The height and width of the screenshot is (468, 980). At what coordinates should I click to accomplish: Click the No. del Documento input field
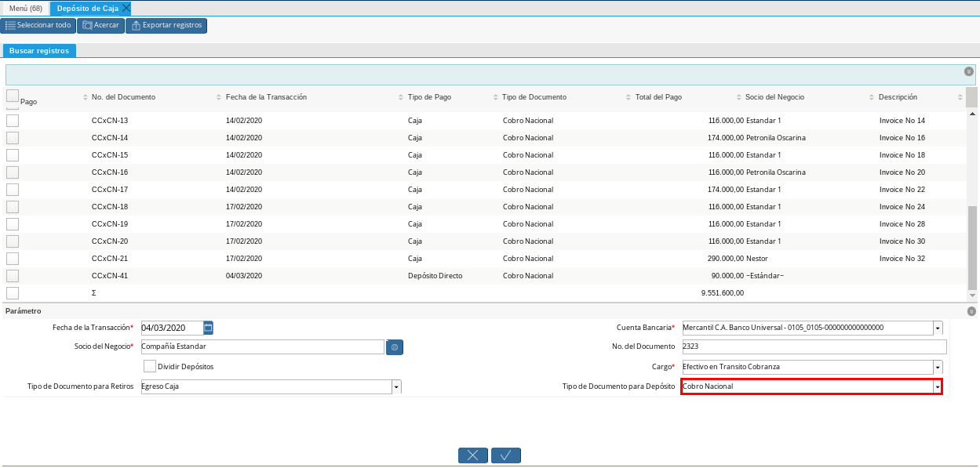[x=813, y=346]
